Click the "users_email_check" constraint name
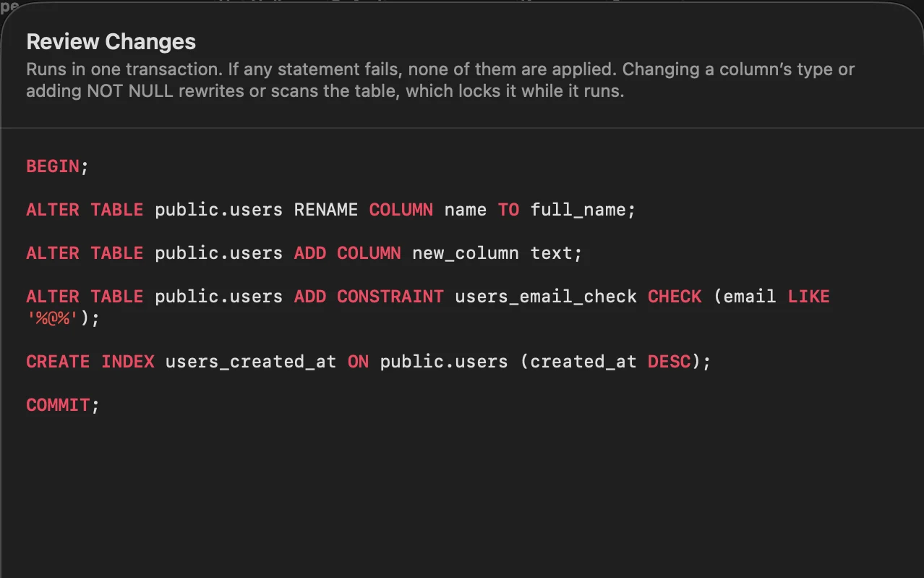The width and height of the screenshot is (924, 578). 546,297
